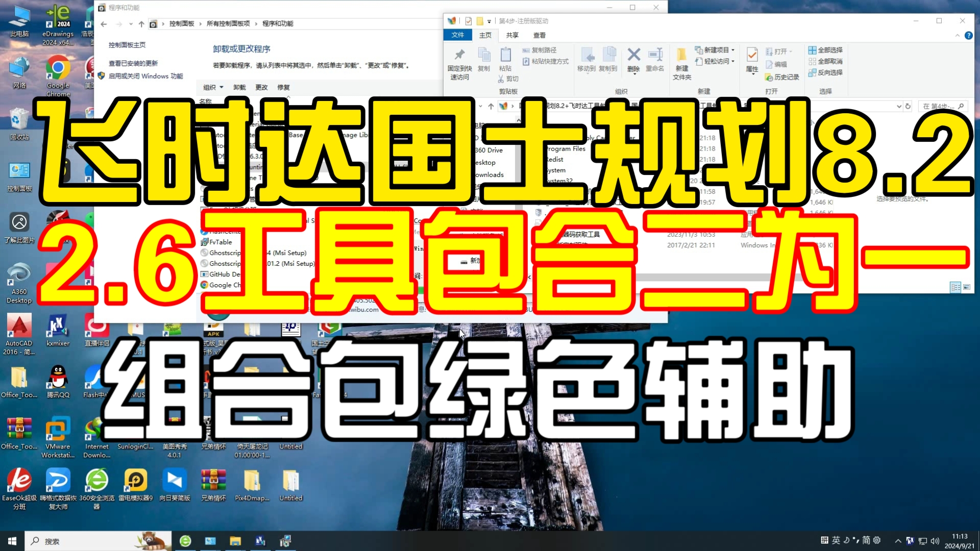
Task: Open File Explorer from the taskbar
Action: 235,541
